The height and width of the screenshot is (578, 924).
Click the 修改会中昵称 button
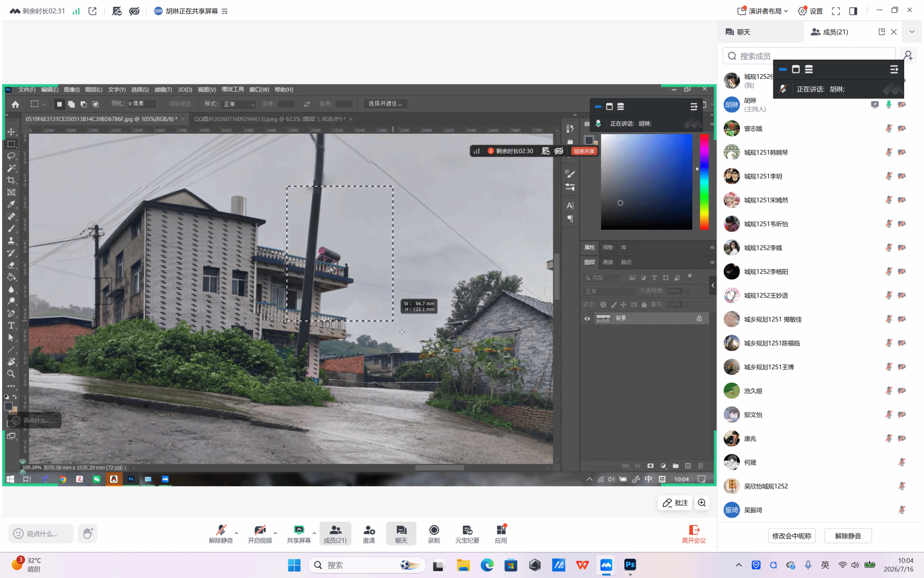[x=792, y=536]
